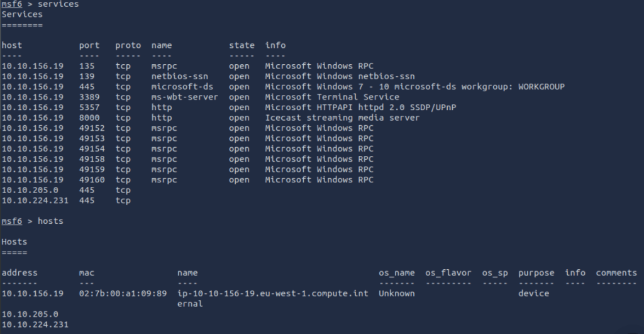644x334 pixels.
Task: Click the "state" column header
Action: (242, 45)
